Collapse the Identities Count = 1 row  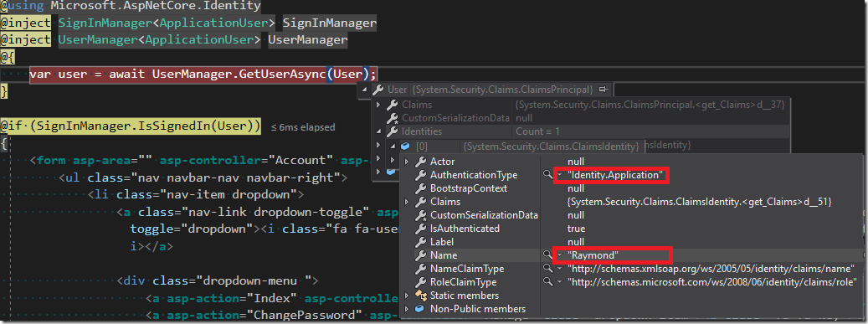[378, 131]
